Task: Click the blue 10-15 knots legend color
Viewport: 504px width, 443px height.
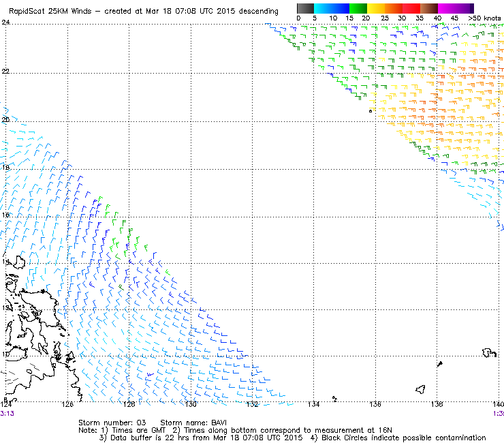Action: [341, 8]
